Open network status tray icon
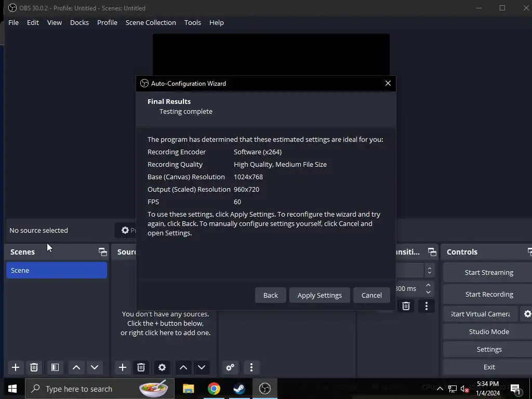 tap(453, 389)
